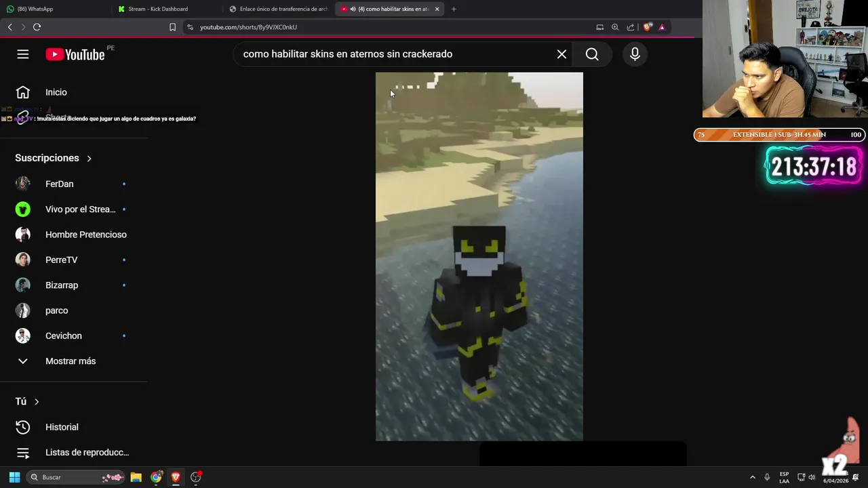Start voice search with microphone
Screen dimensions: 868x488
pos(635,54)
